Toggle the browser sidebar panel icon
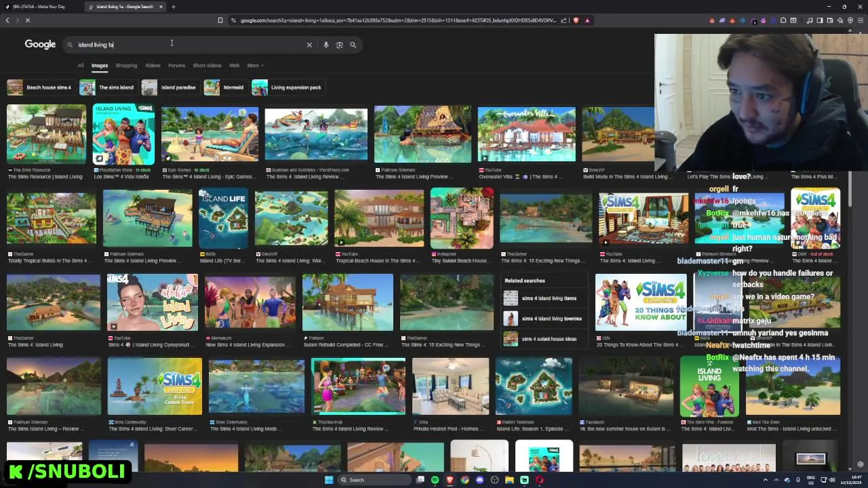Image resolution: width=868 pixels, height=488 pixels. [819, 20]
